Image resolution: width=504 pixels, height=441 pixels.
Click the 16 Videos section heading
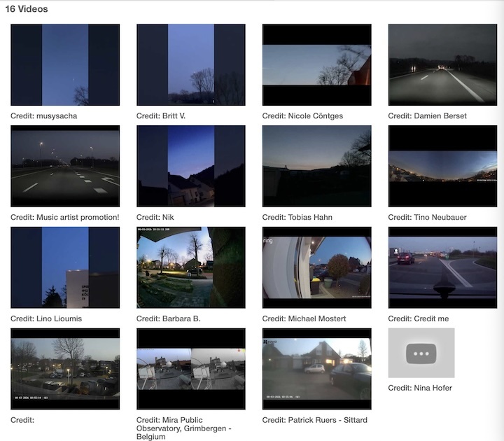27,10
